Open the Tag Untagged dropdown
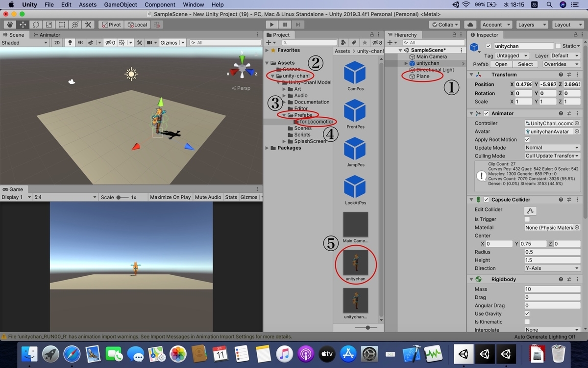 512,55
